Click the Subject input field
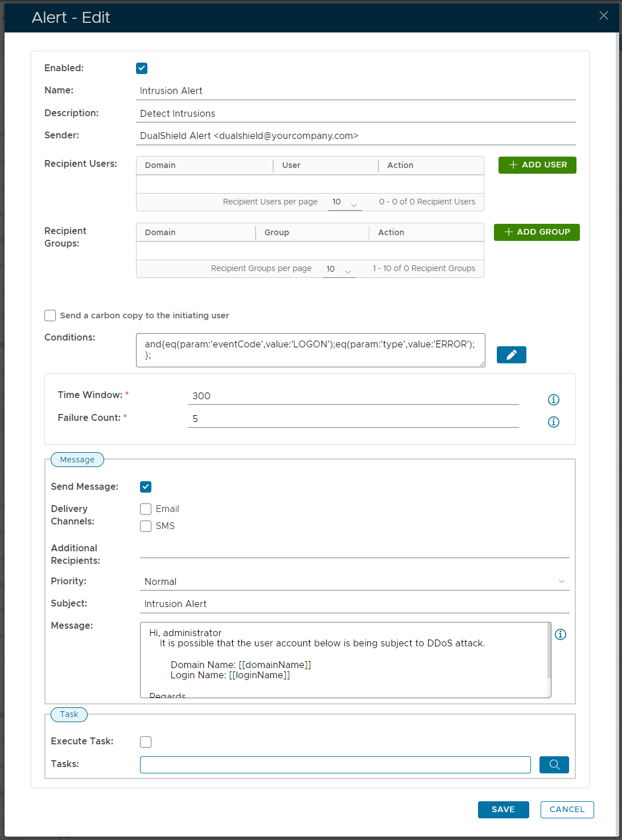622x840 pixels. coord(354,604)
